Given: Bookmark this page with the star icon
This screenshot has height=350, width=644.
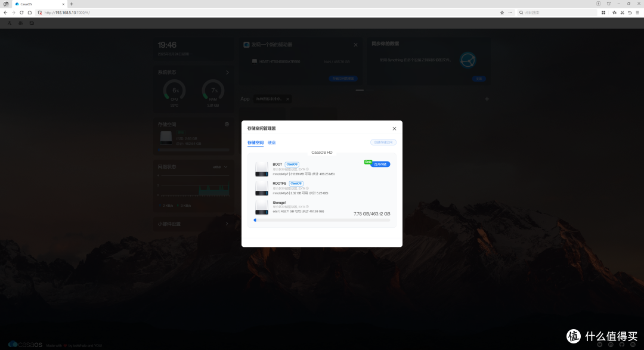Looking at the screenshot, I should [502, 13].
